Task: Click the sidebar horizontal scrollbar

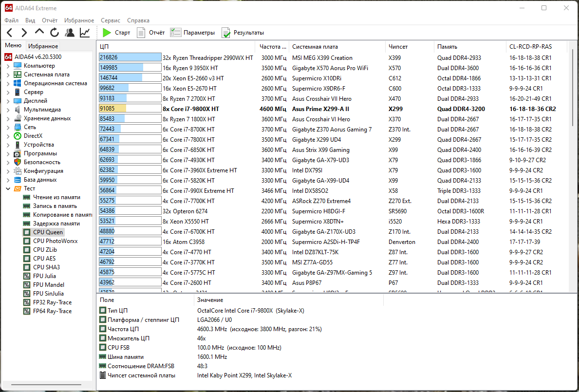Action: pyautogui.click(x=46, y=385)
